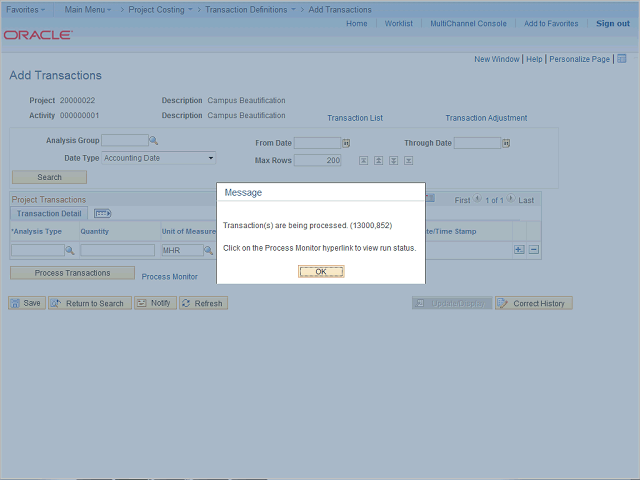Click the Max Rows field showing 200

317,160
